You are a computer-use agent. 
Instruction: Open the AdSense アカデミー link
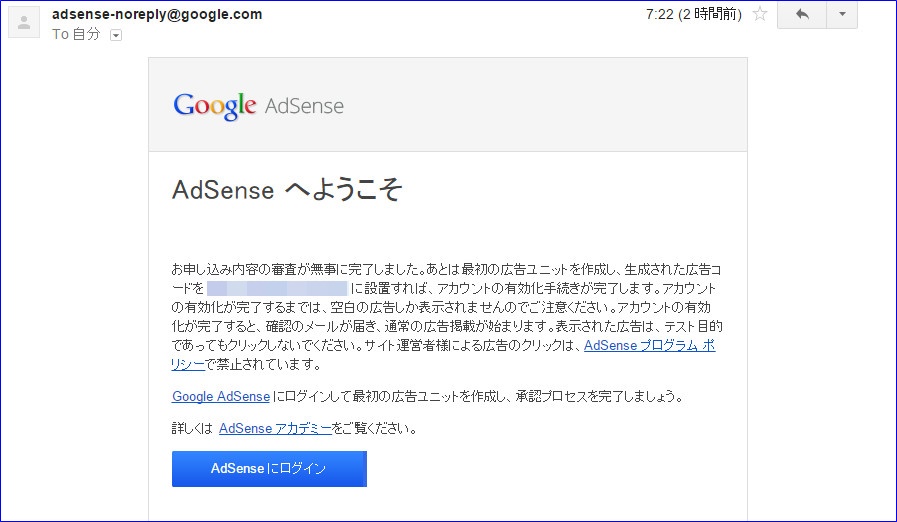(x=275, y=428)
